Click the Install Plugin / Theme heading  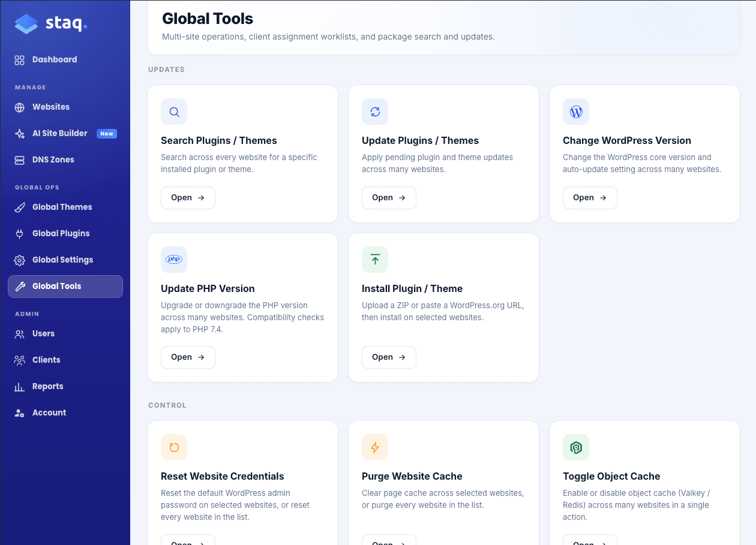pos(412,288)
